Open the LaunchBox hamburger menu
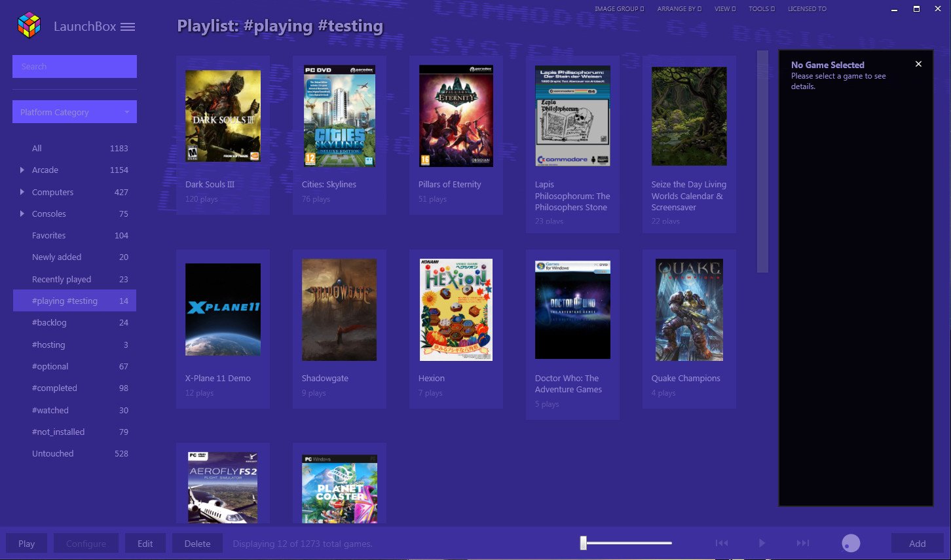The height and width of the screenshot is (560, 951). click(x=128, y=27)
